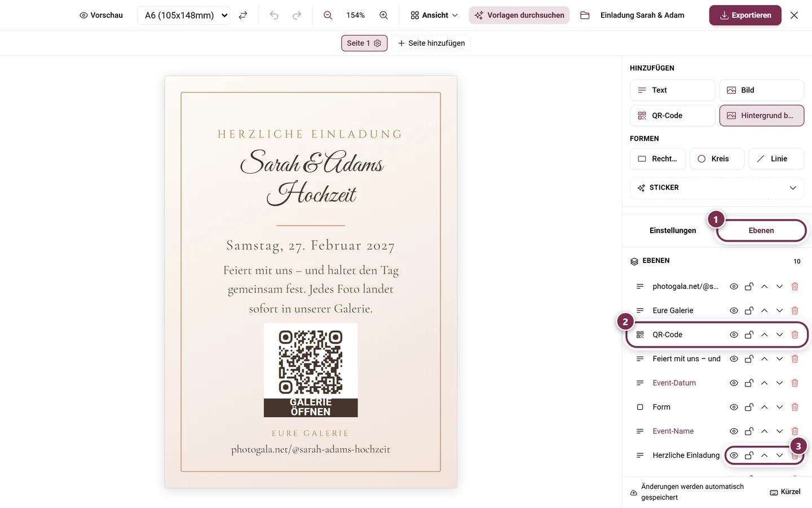Move the QR-Code layer up
812x508 pixels.
click(764, 335)
